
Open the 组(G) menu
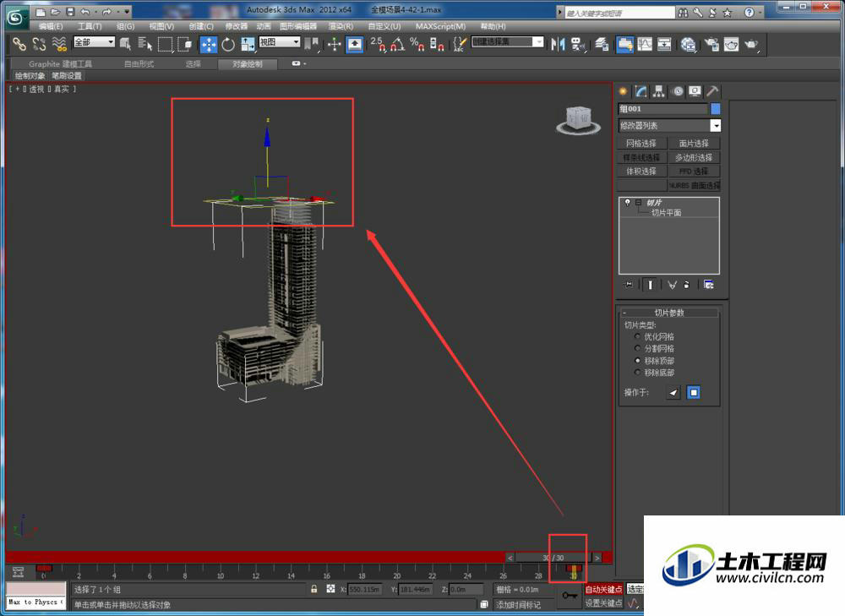point(126,26)
